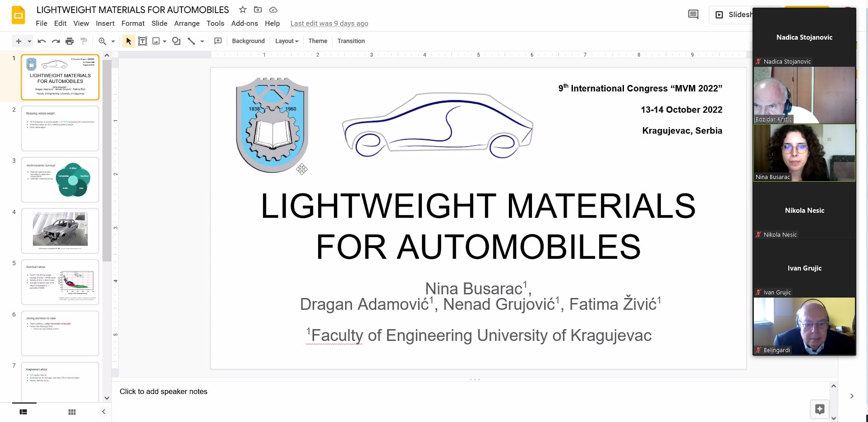868x422 pixels.
Task: Click the Print icon in toolbar
Action: coord(69,41)
